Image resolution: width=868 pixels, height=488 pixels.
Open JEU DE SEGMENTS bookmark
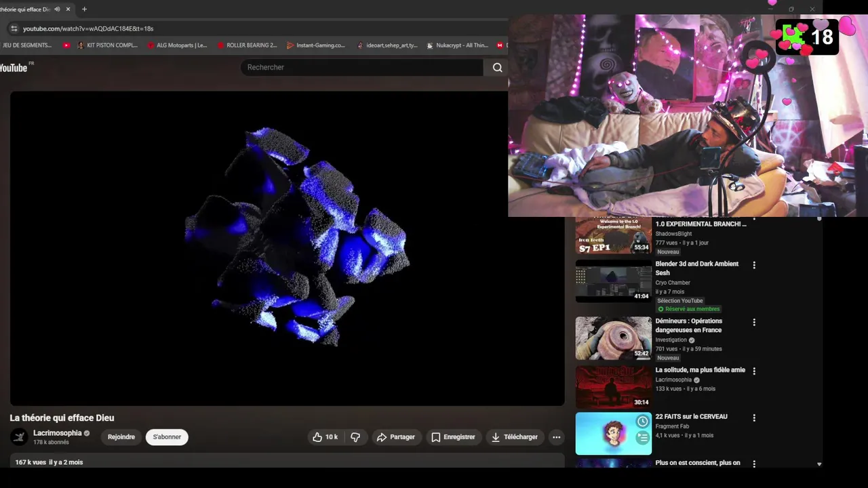point(26,45)
